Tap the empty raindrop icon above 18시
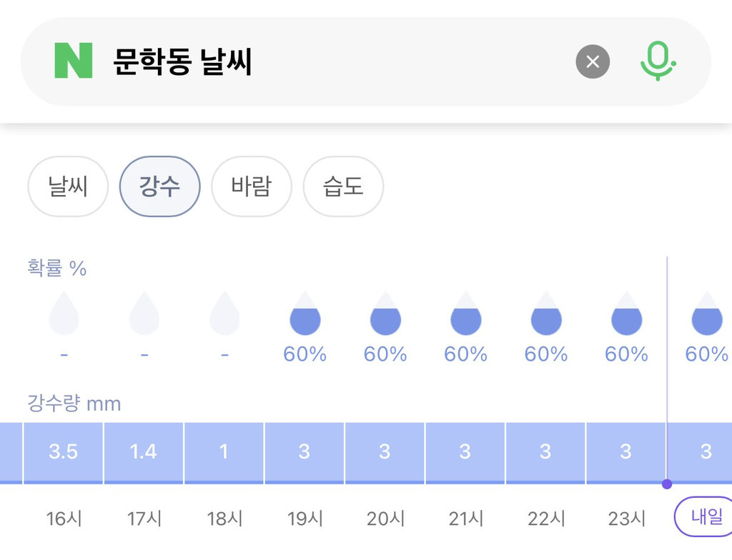Screen dimensions: 732x560 (x=224, y=314)
